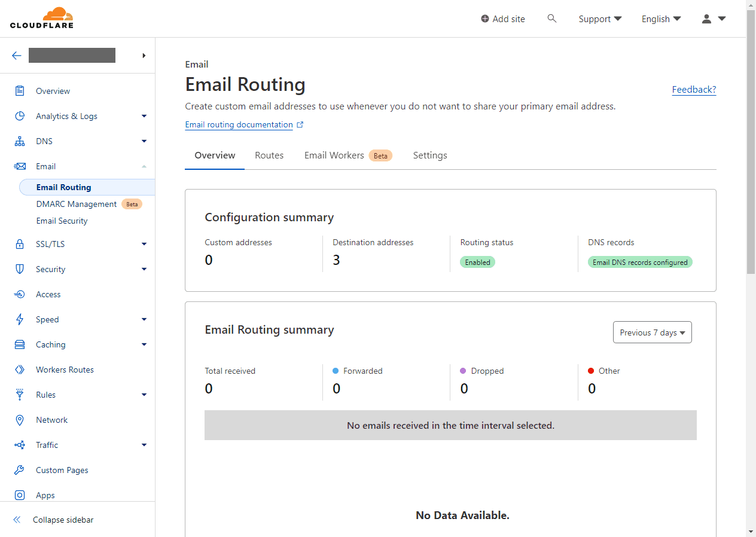Viewport: 756px width, 537px height.
Task: Click the Cloudflare logo
Action: pyautogui.click(x=42, y=19)
